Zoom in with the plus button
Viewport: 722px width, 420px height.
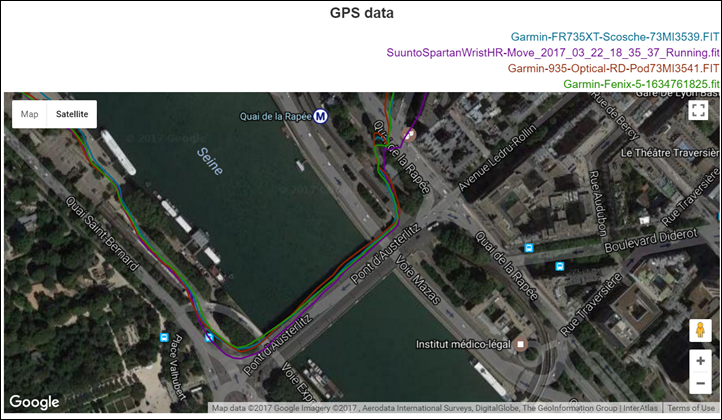click(x=700, y=361)
